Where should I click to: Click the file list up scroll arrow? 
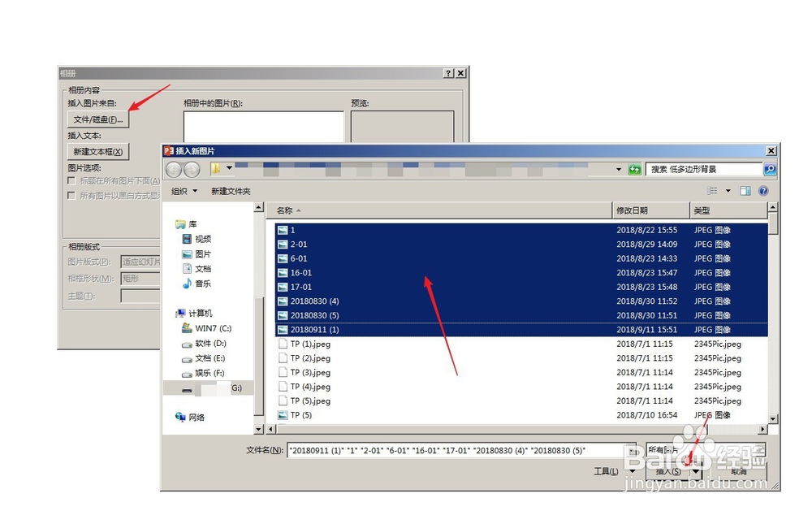click(773, 208)
